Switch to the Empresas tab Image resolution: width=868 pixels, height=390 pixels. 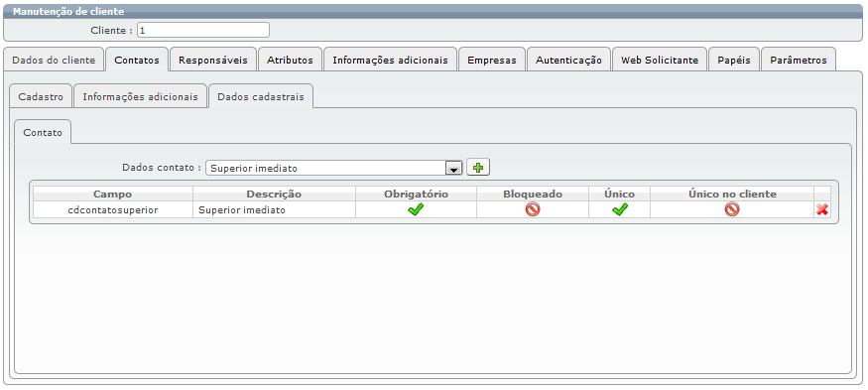pyautogui.click(x=492, y=60)
